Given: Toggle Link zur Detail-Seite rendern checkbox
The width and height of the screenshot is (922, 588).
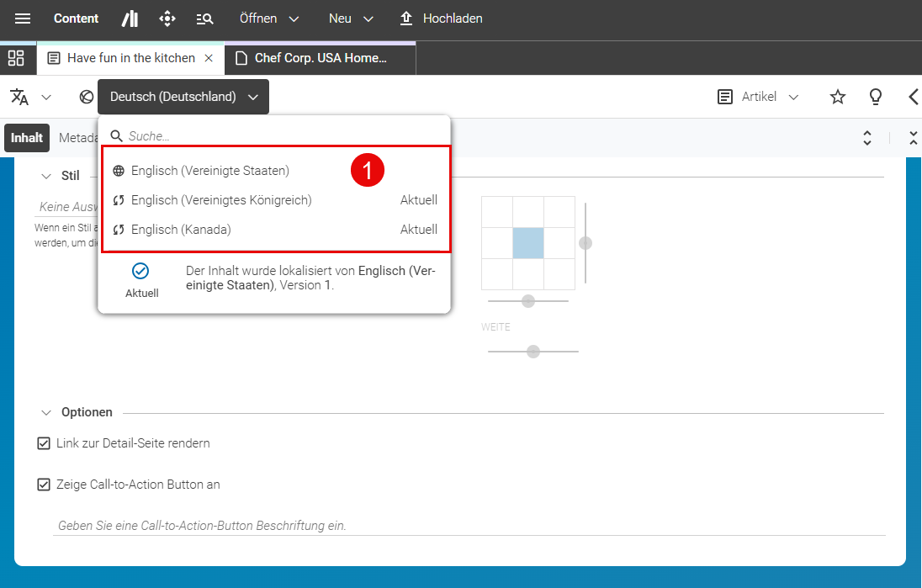Looking at the screenshot, I should coord(44,443).
